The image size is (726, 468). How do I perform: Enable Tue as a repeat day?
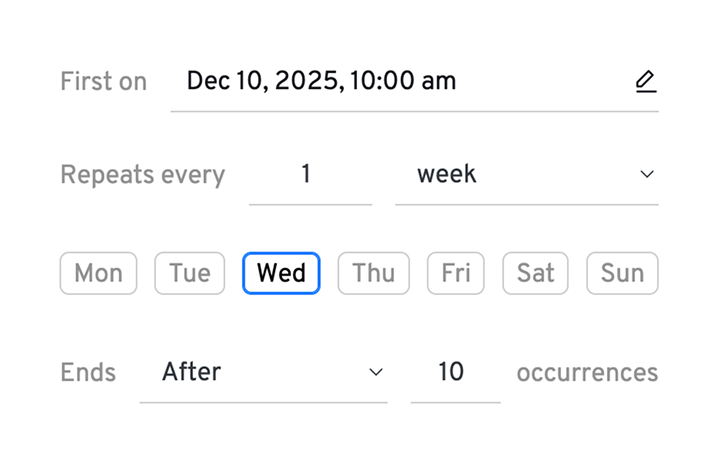(189, 273)
